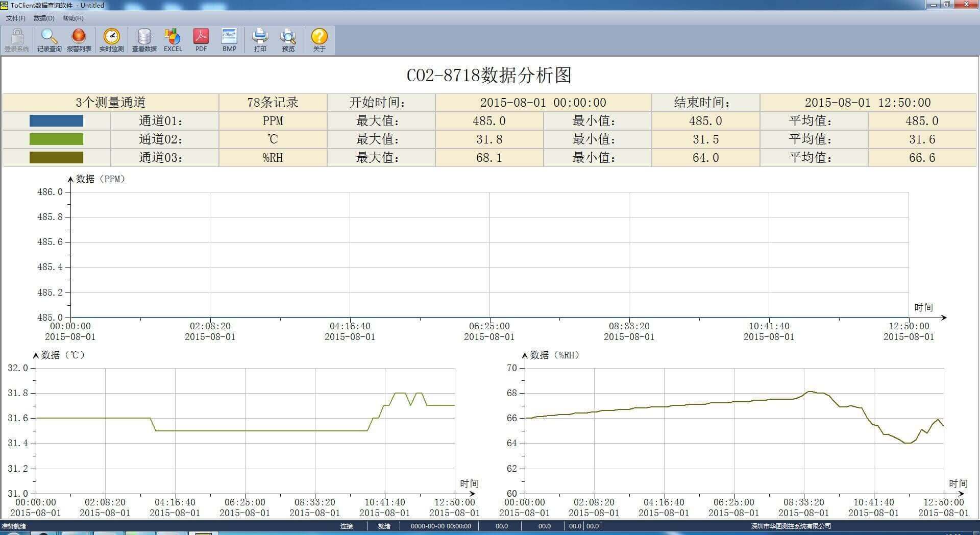This screenshot has width=980, height=535.
Task: Open the 预览 print preview
Action: pyautogui.click(x=288, y=40)
